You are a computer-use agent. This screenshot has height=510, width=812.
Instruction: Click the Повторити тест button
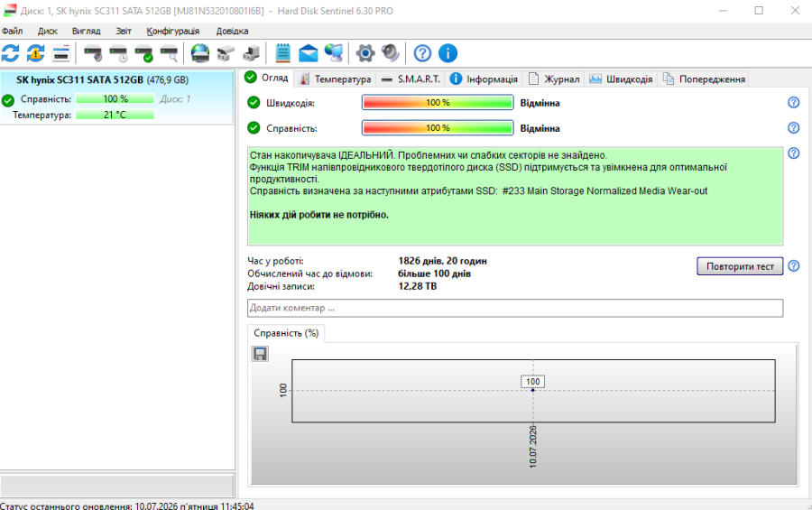(740, 266)
